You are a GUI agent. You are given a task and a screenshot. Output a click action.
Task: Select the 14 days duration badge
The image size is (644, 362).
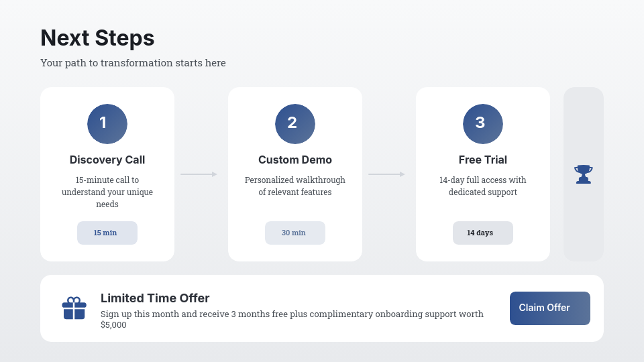pyautogui.click(x=483, y=233)
